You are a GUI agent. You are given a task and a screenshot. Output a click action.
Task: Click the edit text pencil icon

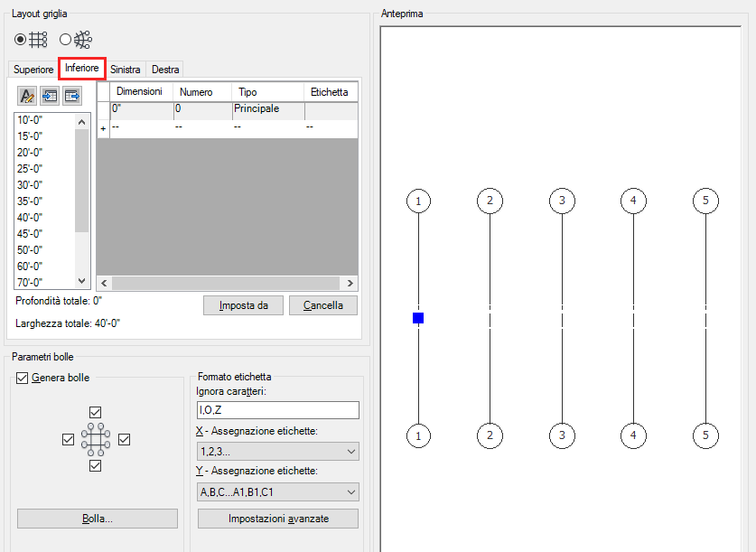(x=27, y=96)
